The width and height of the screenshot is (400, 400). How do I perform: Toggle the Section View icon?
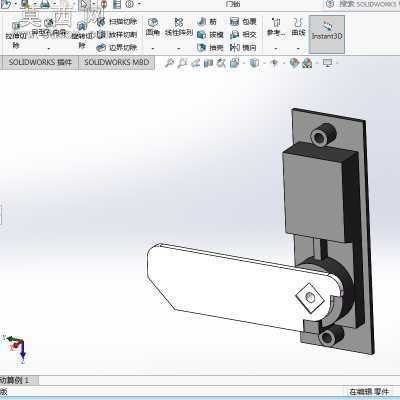pos(208,63)
